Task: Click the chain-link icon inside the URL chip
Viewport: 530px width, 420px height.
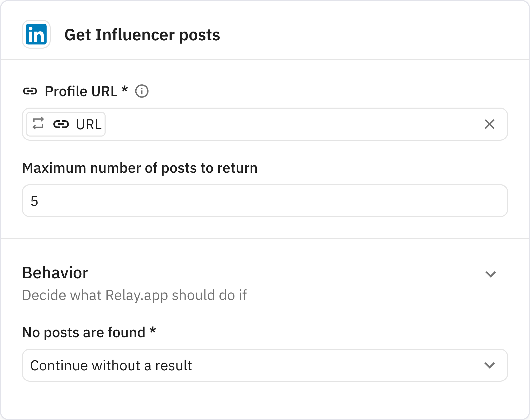Action: point(62,124)
